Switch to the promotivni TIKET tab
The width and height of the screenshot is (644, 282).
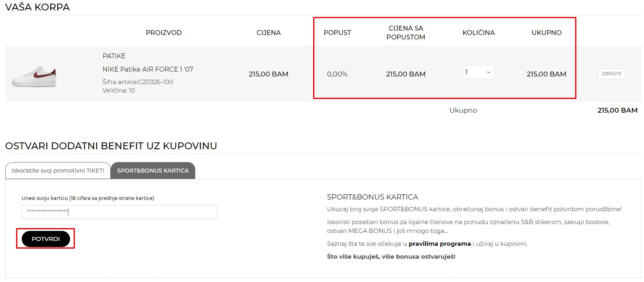58,171
